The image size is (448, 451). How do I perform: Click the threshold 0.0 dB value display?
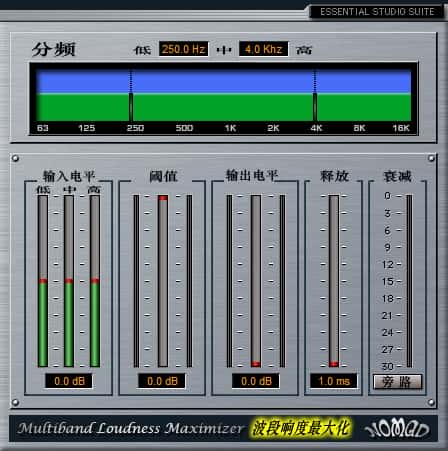(162, 381)
